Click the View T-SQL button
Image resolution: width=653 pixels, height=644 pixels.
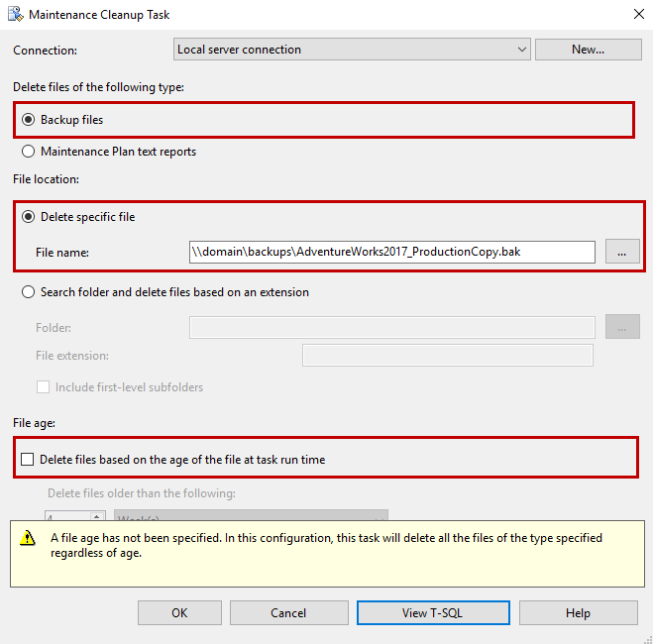pos(433,613)
